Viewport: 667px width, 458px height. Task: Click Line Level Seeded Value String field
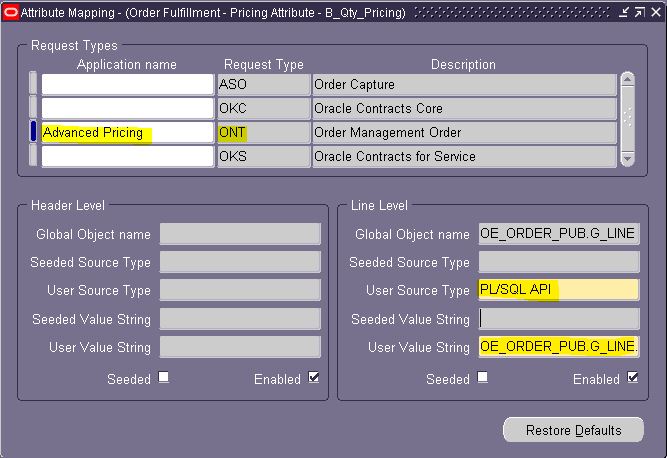pyautogui.click(x=559, y=319)
